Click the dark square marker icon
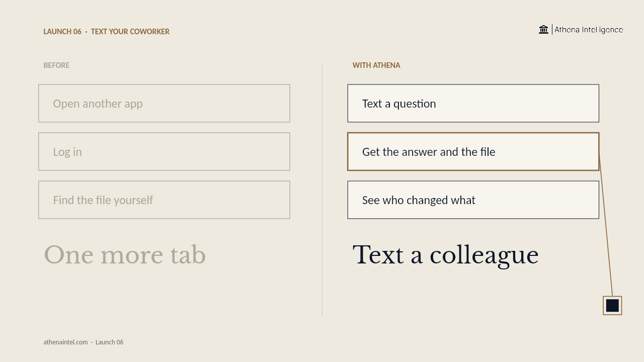Image resolution: width=644 pixels, height=362 pixels. [612, 306]
